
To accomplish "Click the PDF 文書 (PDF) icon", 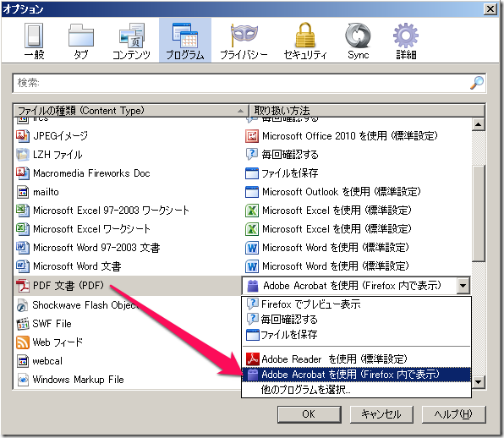I will pyautogui.click(x=23, y=285).
